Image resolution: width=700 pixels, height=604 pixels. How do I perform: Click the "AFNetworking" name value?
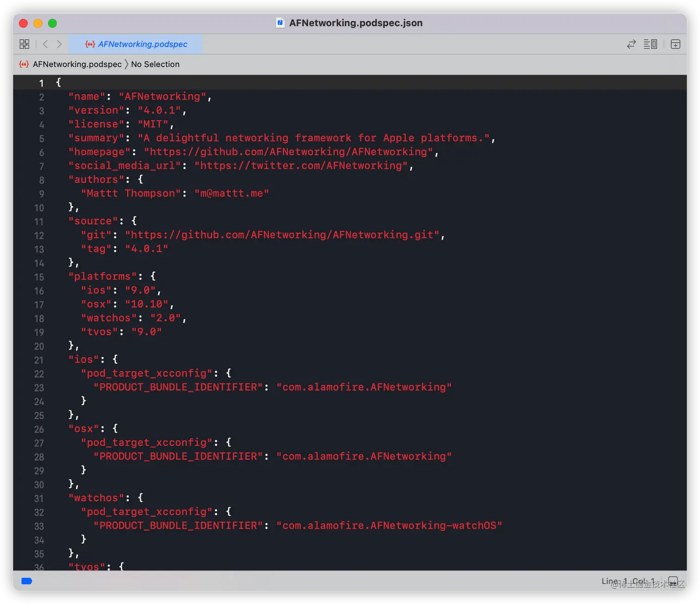pyautogui.click(x=162, y=96)
